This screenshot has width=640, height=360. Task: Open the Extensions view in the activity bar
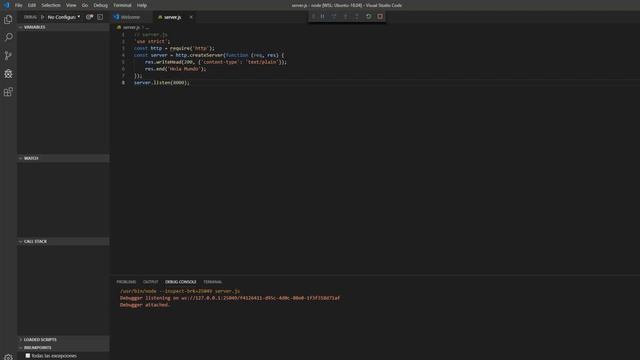[x=8, y=91]
